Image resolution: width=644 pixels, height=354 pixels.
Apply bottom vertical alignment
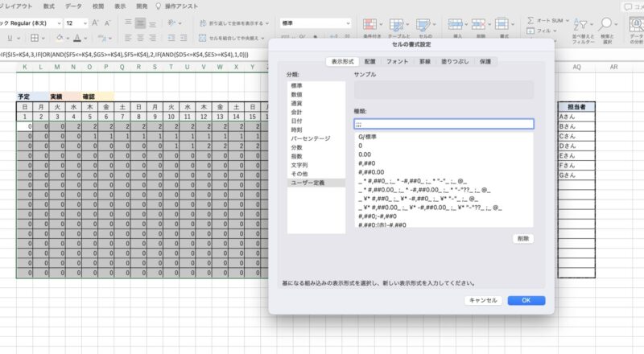pyautogui.click(x=152, y=23)
